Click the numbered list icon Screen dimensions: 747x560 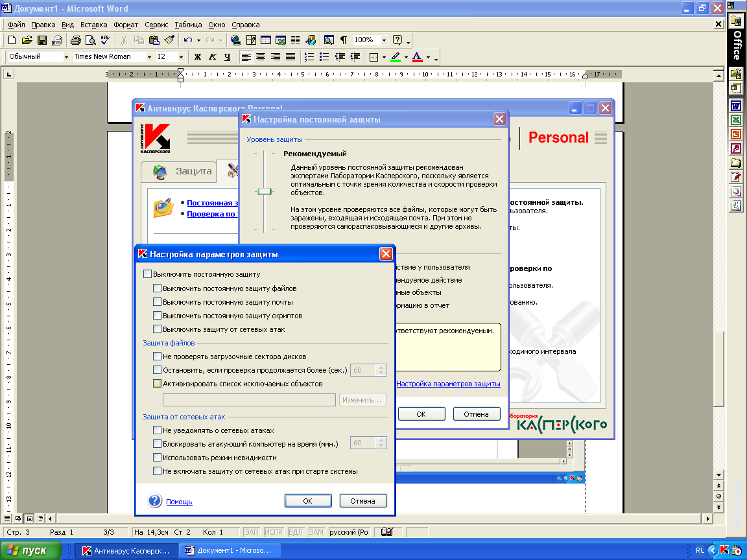(x=309, y=57)
